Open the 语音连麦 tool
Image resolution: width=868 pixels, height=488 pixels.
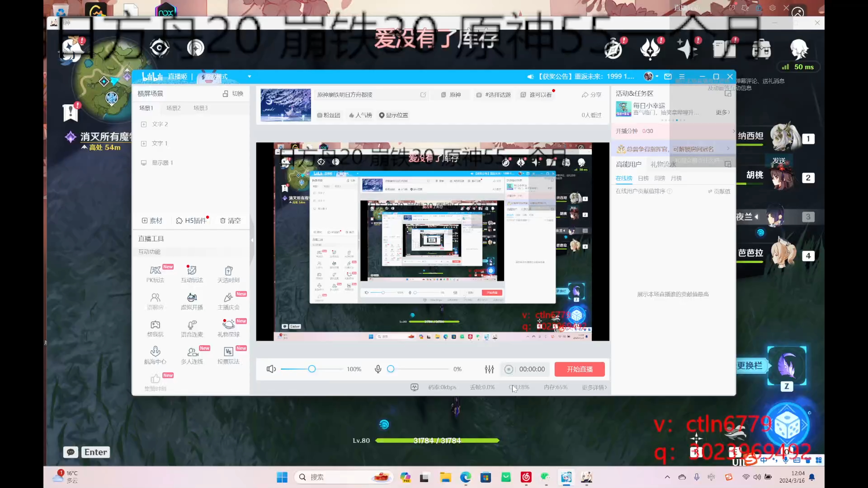tap(192, 328)
